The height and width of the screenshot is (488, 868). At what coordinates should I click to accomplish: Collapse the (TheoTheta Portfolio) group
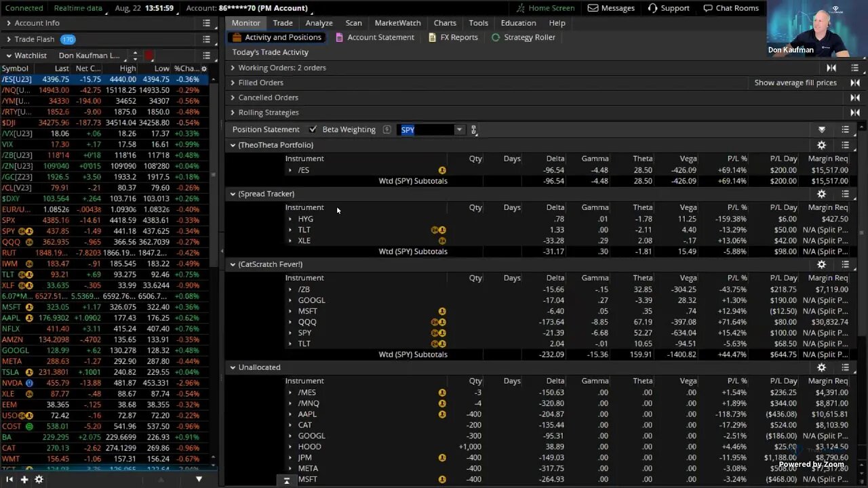tap(233, 145)
